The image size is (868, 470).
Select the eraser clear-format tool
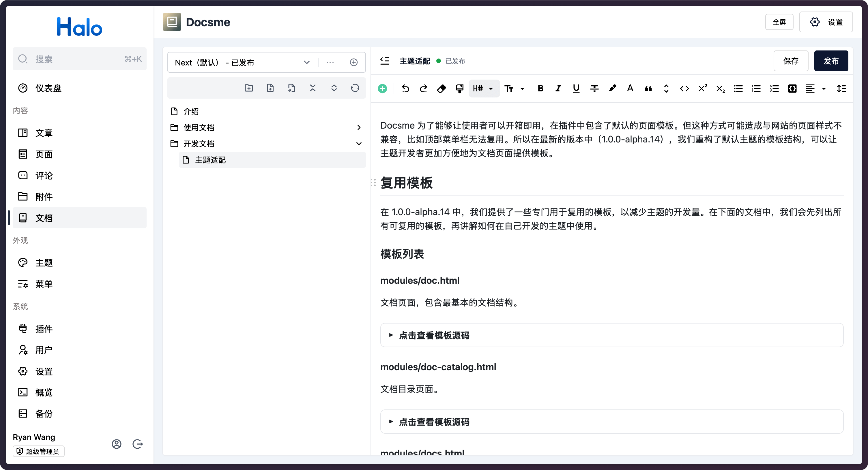tap(442, 89)
